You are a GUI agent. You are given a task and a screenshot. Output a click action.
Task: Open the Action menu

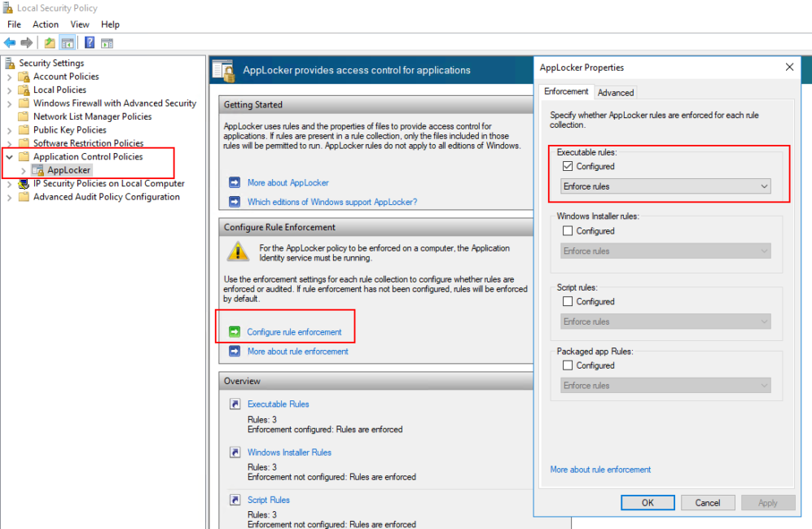click(46, 24)
